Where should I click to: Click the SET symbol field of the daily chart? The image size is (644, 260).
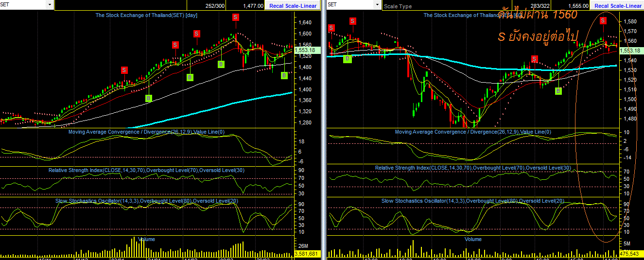23,5
